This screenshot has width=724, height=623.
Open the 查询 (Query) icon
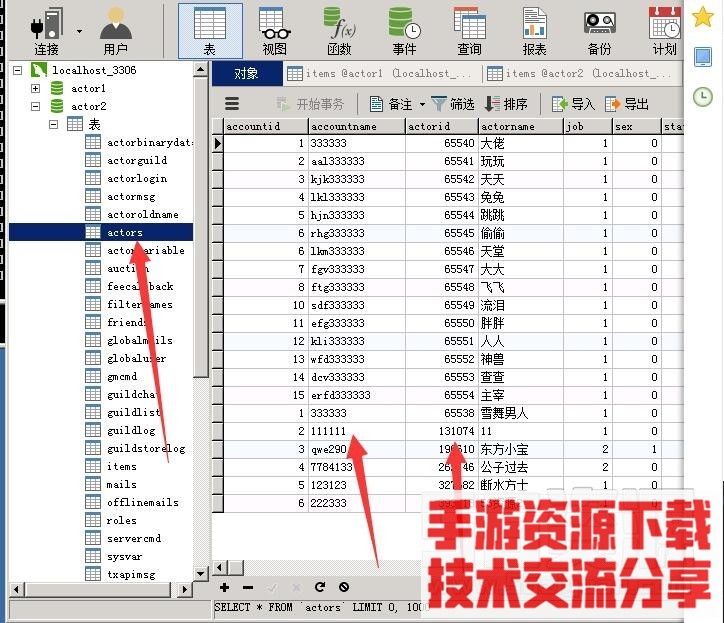(470, 31)
